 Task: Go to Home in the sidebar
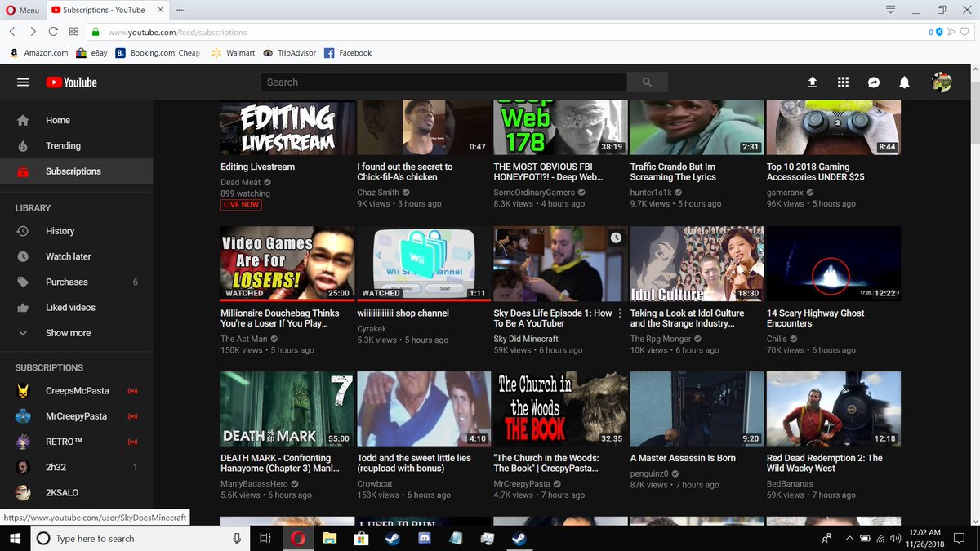click(x=76, y=120)
